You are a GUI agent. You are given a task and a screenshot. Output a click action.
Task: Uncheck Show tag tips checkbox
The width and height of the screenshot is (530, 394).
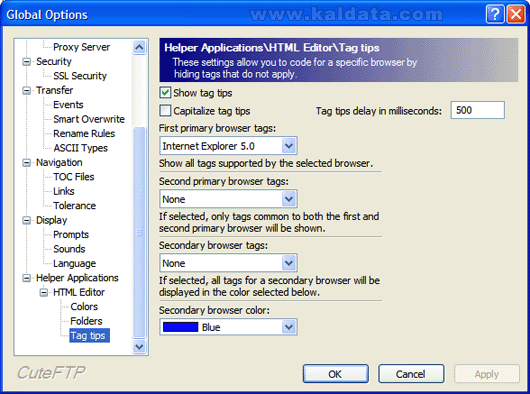click(165, 93)
